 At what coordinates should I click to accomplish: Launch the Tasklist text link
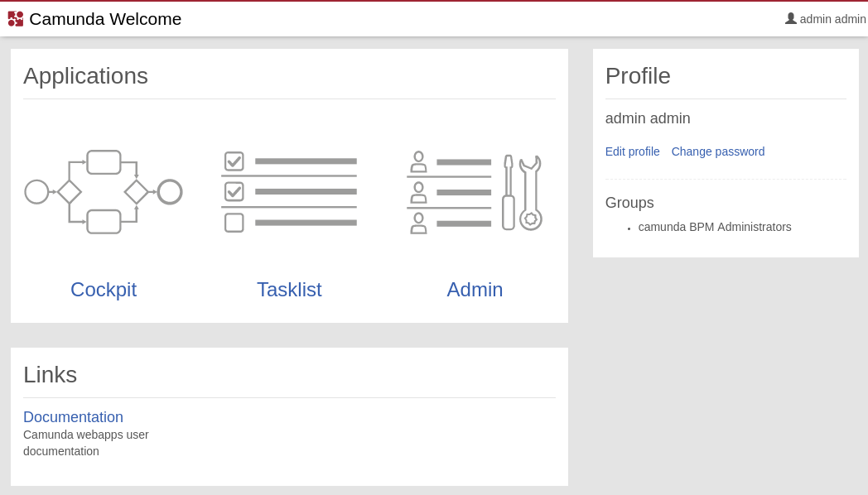point(289,290)
